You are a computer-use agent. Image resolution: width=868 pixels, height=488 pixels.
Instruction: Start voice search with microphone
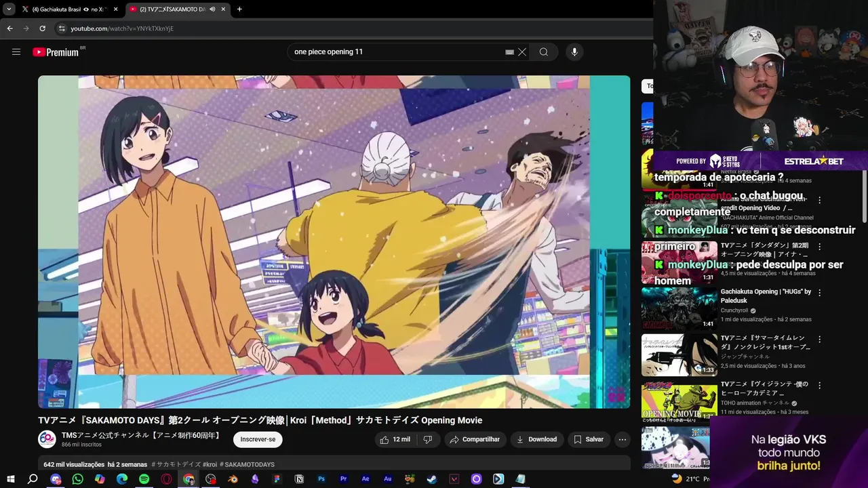pyautogui.click(x=574, y=52)
